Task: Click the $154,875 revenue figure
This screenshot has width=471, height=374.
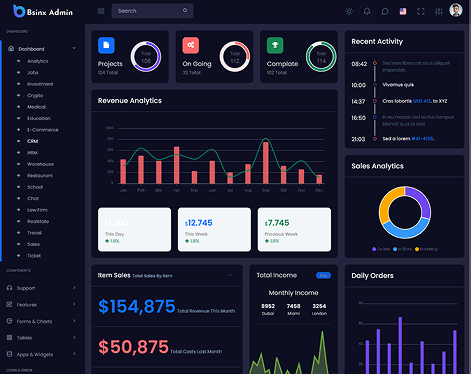Action: 137,306
